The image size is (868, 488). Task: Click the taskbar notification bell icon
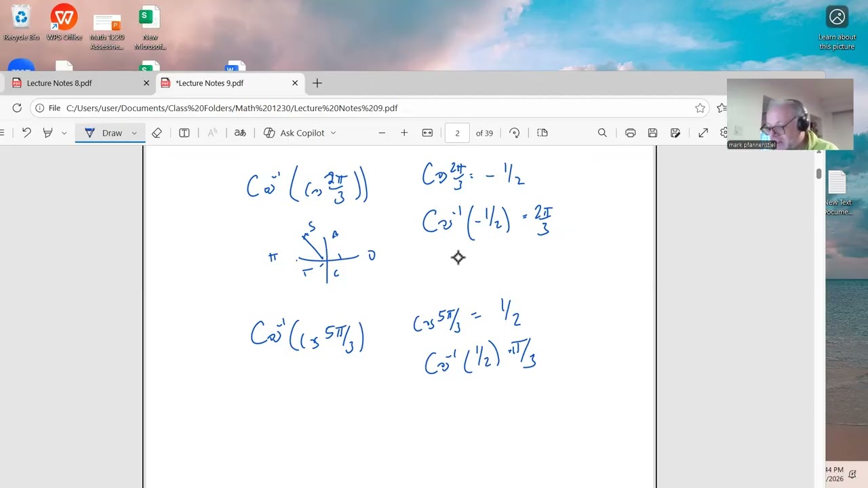tap(852, 474)
